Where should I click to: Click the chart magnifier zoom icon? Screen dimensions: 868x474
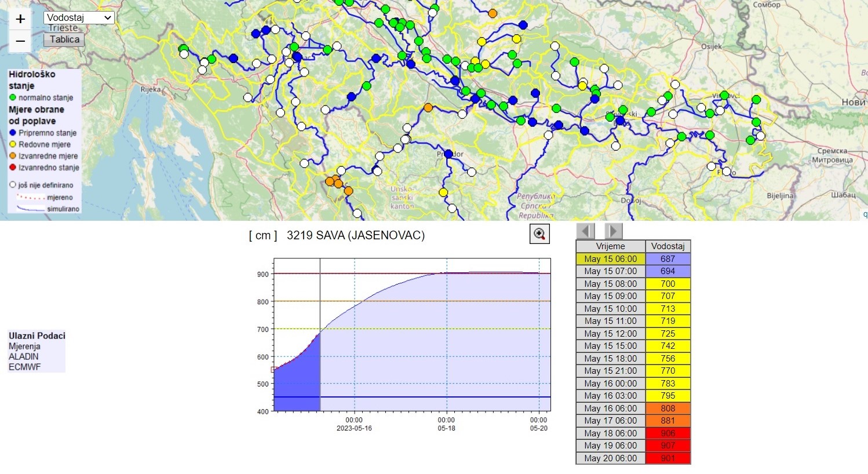pos(539,234)
